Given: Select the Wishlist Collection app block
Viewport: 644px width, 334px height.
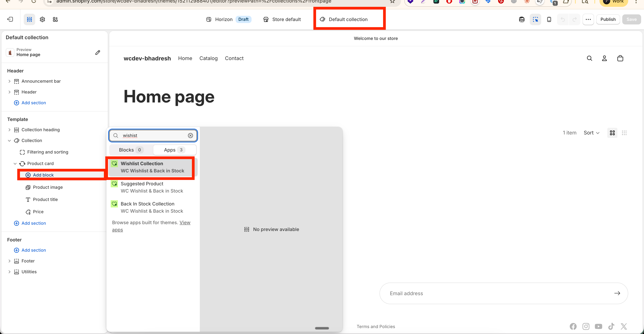Looking at the screenshot, I should pyautogui.click(x=153, y=167).
